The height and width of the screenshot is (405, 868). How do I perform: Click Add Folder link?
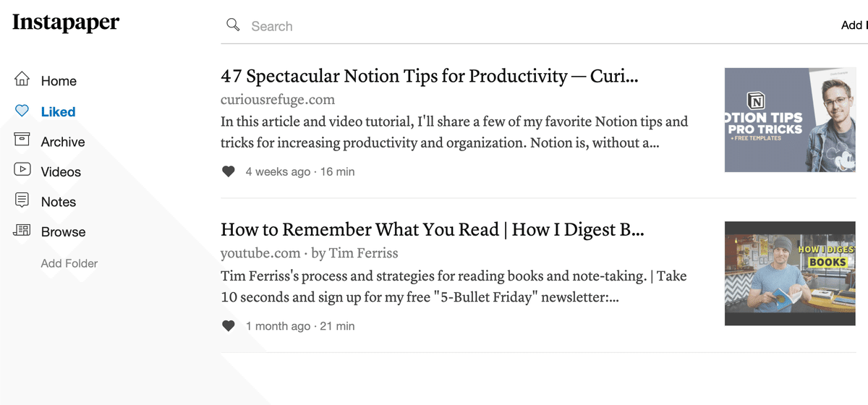(69, 263)
